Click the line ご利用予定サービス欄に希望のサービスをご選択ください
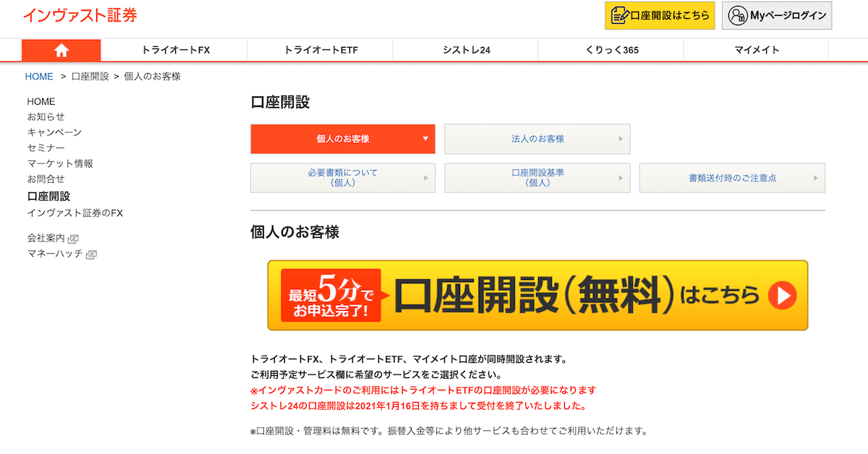The height and width of the screenshot is (454, 868). 376,374
